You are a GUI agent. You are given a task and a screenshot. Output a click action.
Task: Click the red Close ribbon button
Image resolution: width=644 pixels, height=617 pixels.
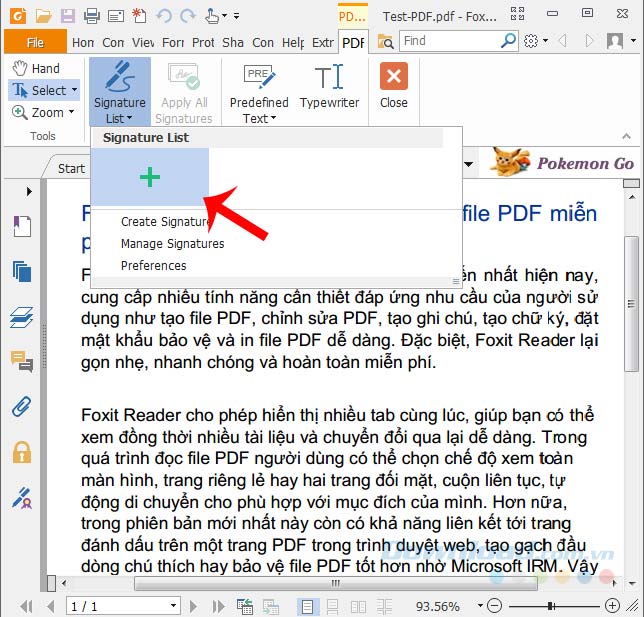coord(393,86)
